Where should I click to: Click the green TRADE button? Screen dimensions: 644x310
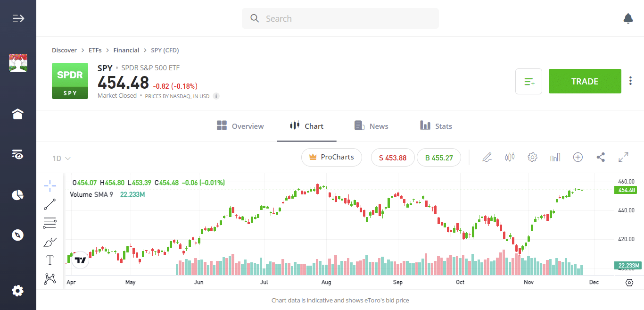tap(585, 81)
